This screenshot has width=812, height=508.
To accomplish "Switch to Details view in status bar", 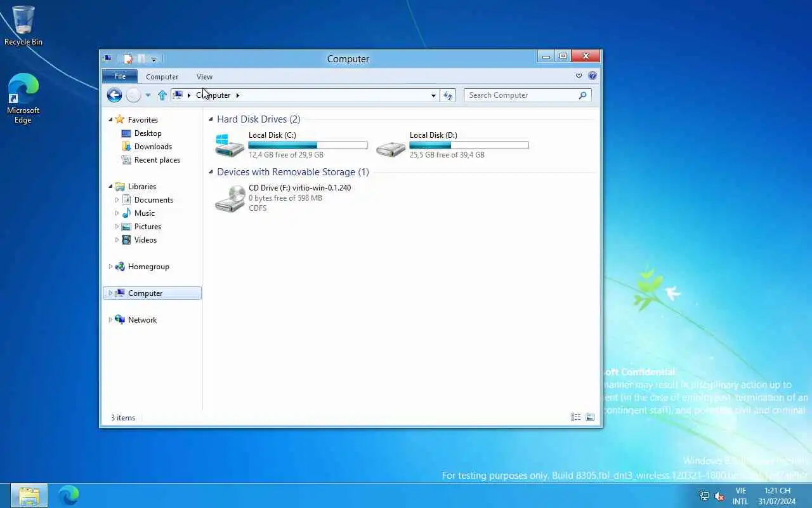I will 575,417.
